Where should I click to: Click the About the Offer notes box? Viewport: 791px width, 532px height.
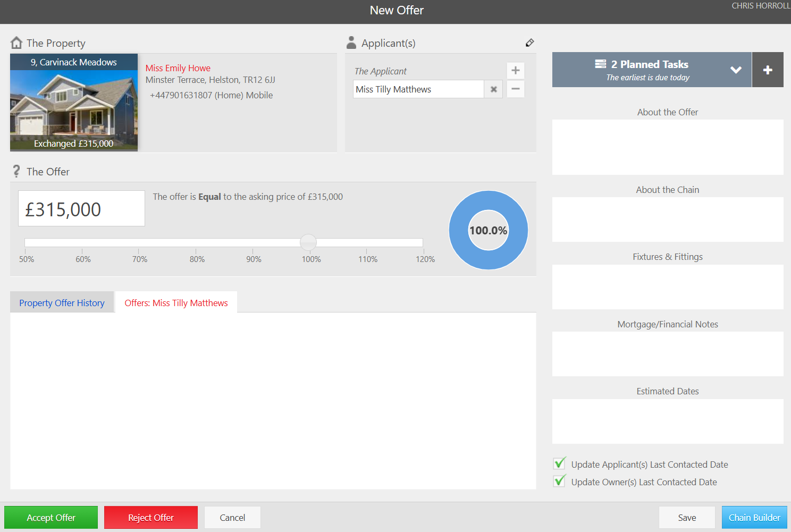pyautogui.click(x=668, y=147)
